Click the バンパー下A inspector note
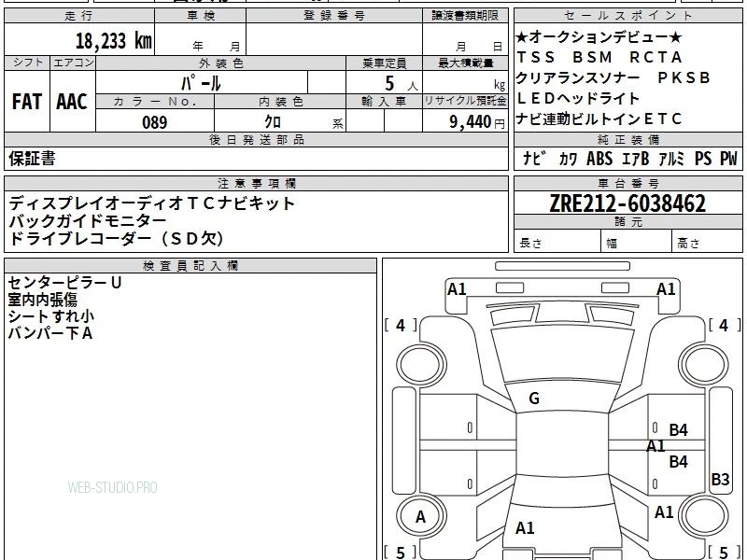This screenshot has height=560, width=747. 49,333
